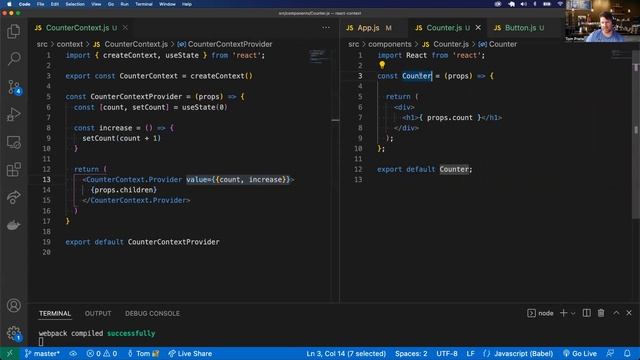Switch to the Counter.js tab
Image resolution: width=640 pixels, height=360 pixels.
[x=443, y=28]
